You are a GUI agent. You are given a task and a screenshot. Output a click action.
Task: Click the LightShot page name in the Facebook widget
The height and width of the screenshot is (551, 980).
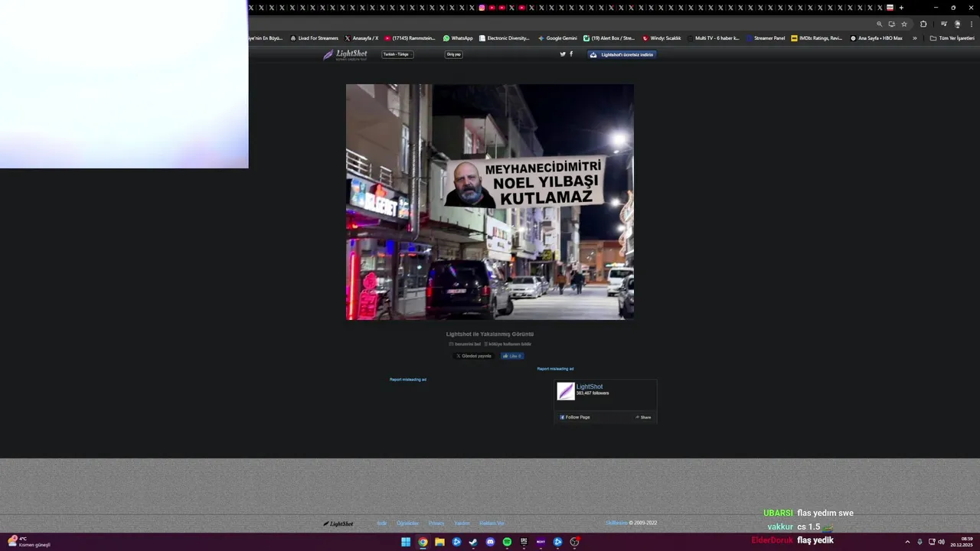click(x=590, y=386)
